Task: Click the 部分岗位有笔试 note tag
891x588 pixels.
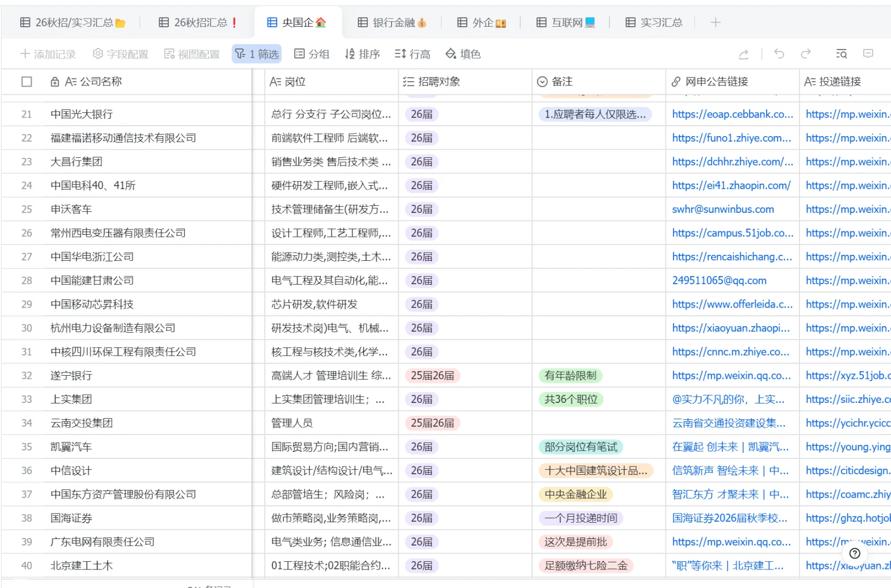Action: pos(581,447)
